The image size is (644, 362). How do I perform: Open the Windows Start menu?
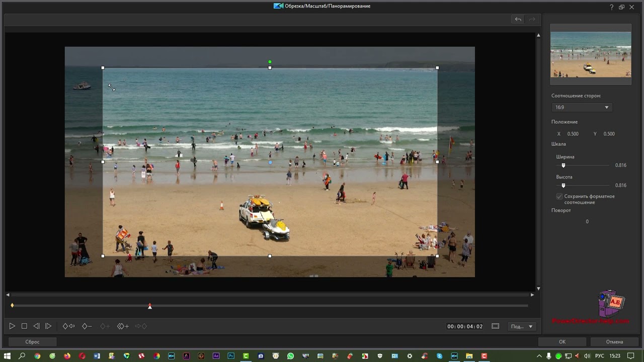point(7,356)
